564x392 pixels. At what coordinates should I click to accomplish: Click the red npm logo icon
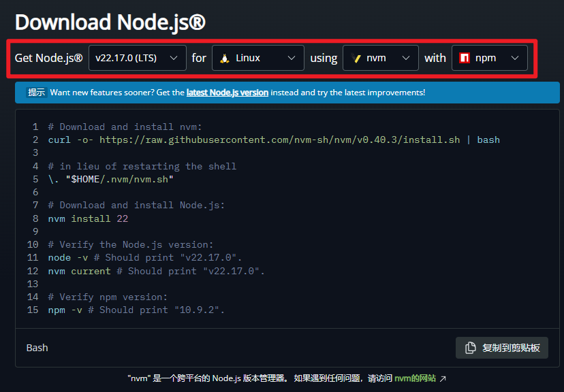465,58
